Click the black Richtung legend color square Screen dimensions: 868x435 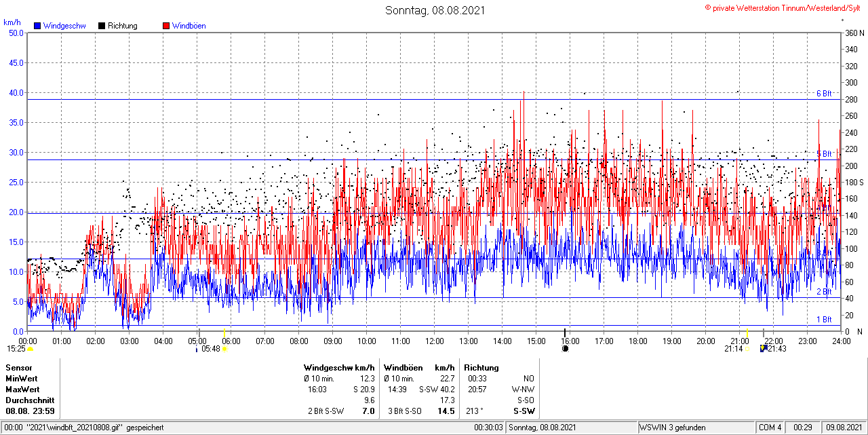pos(102,26)
